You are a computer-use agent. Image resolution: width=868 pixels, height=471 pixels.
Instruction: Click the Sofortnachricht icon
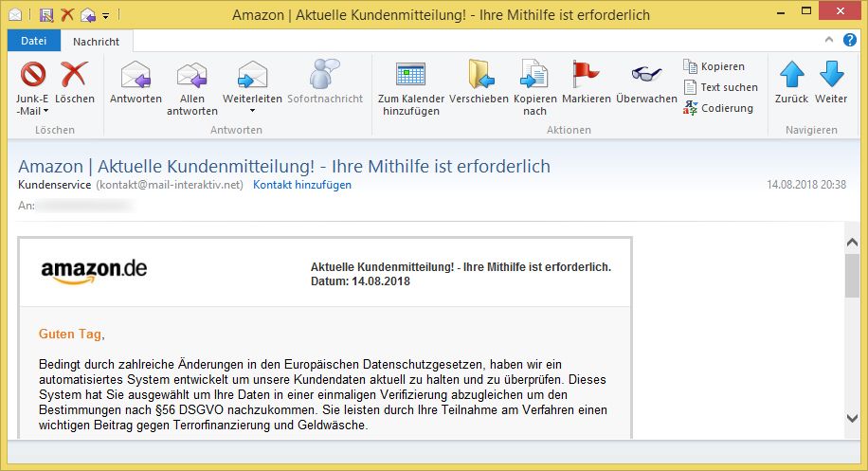(x=324, y=74)
